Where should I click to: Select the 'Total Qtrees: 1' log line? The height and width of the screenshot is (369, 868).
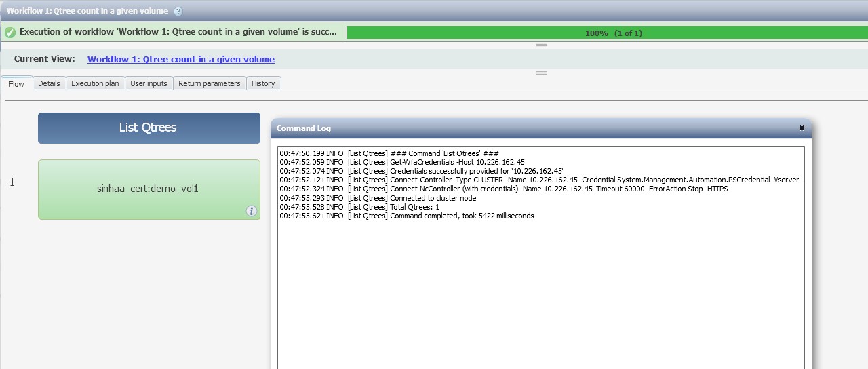[359, 207]
